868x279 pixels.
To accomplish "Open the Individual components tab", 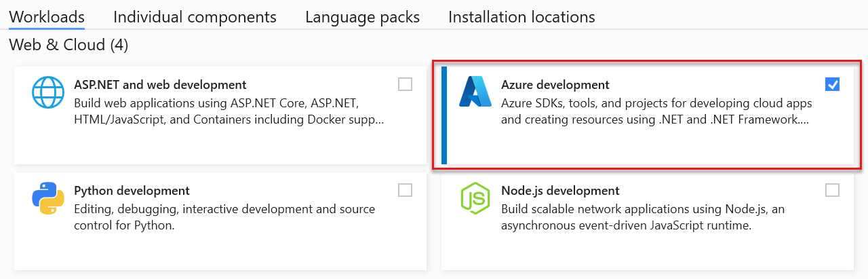I will [x=195, y=17].
